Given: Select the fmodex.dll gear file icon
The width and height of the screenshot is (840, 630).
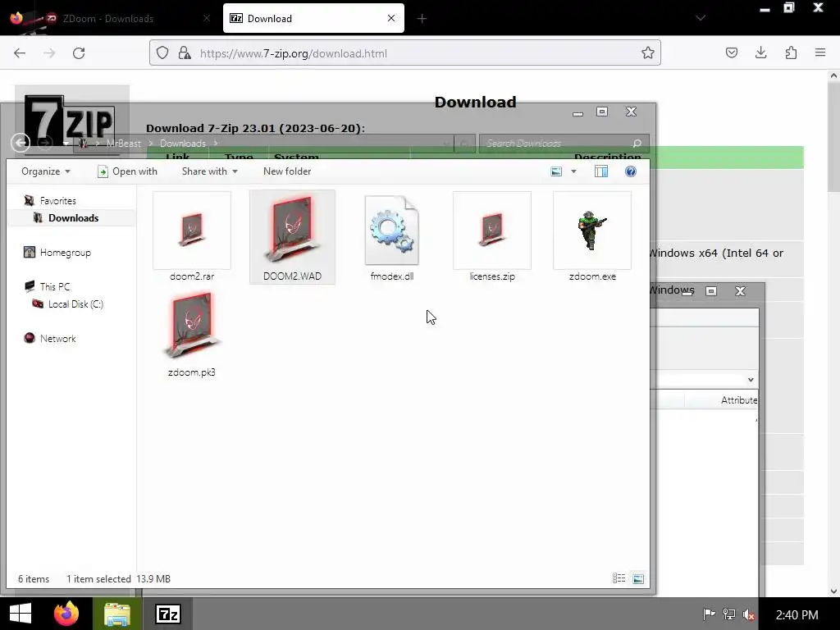Looking at the screenshot, I should (x=391, y=230).
